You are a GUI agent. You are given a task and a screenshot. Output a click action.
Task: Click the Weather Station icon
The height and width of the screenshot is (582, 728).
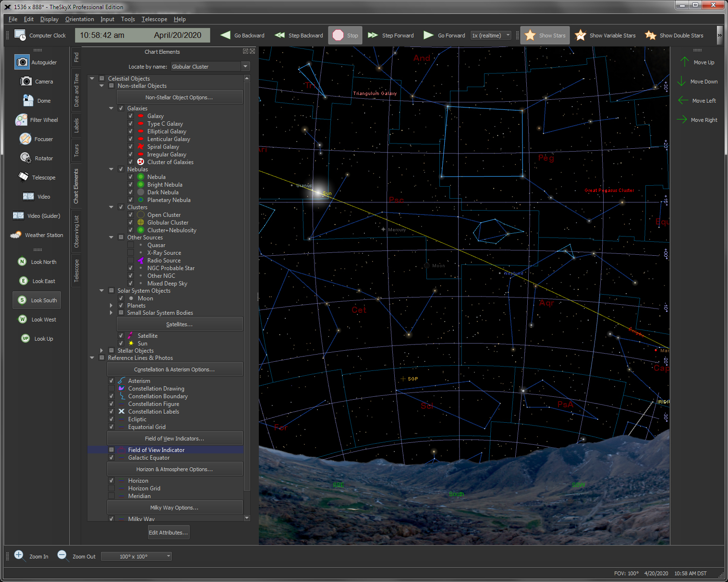click(16, 235)
